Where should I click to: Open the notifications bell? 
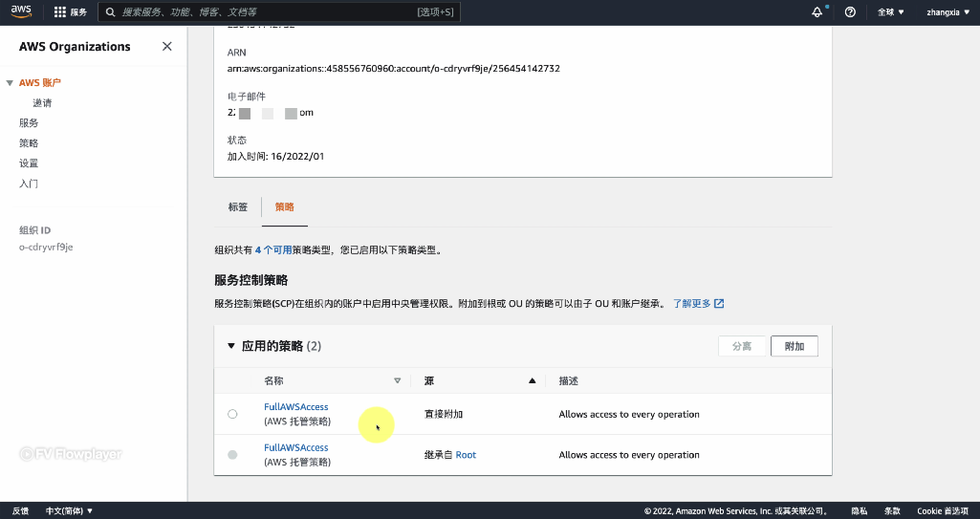pyautogui.click(x=817, y=11)
